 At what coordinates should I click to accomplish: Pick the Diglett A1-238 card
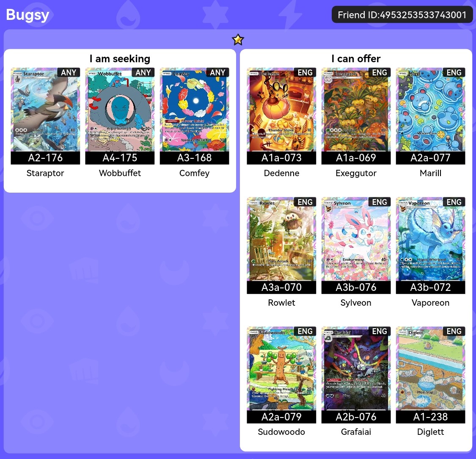(430, 375)
